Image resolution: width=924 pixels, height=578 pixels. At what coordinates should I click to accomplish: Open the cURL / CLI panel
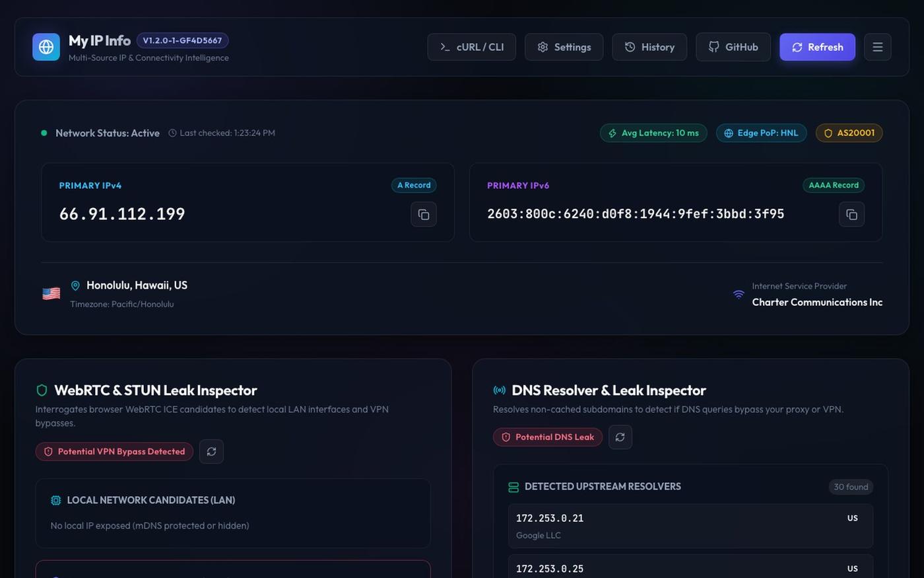coord(472,47)
